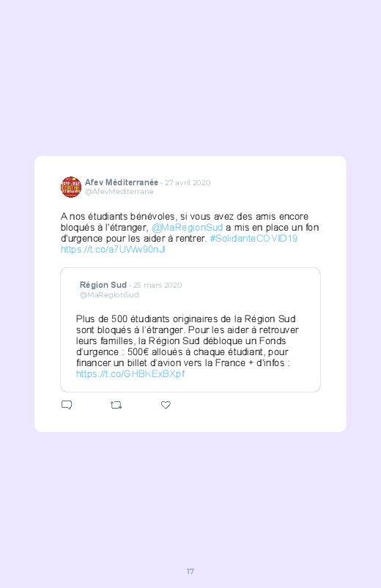Open the @MaRegionSud mention link

pyautogui.click(x=187, y=228)
